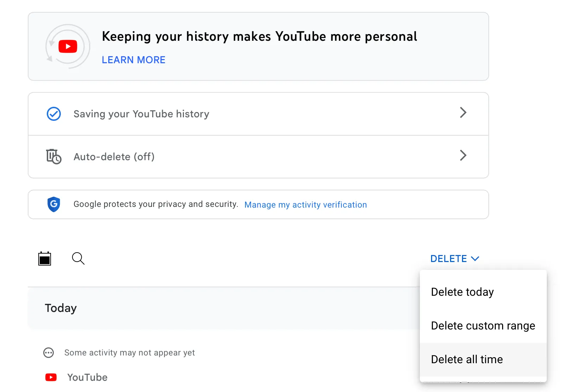Click the Keeping your history heading text

259,37
